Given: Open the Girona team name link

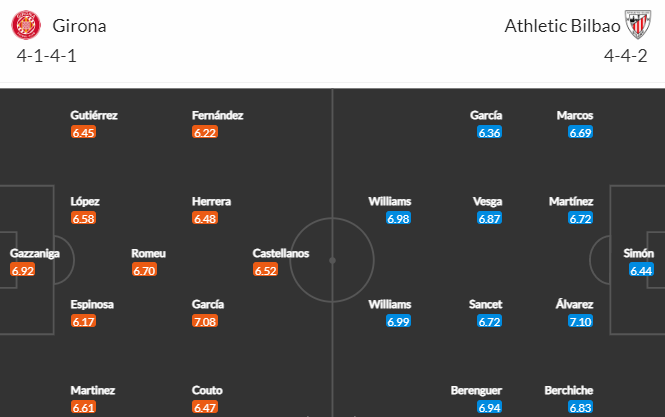Looking at the screenshot, I should (79, 26).
